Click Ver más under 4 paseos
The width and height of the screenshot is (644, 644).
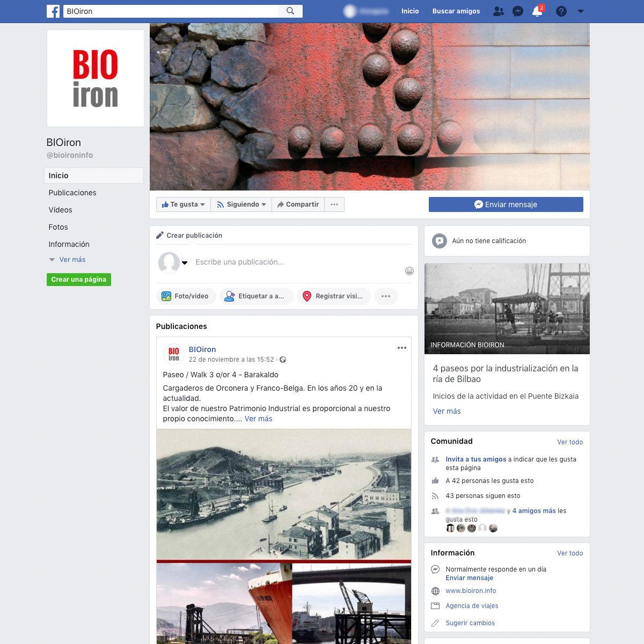tap(447, 411)
